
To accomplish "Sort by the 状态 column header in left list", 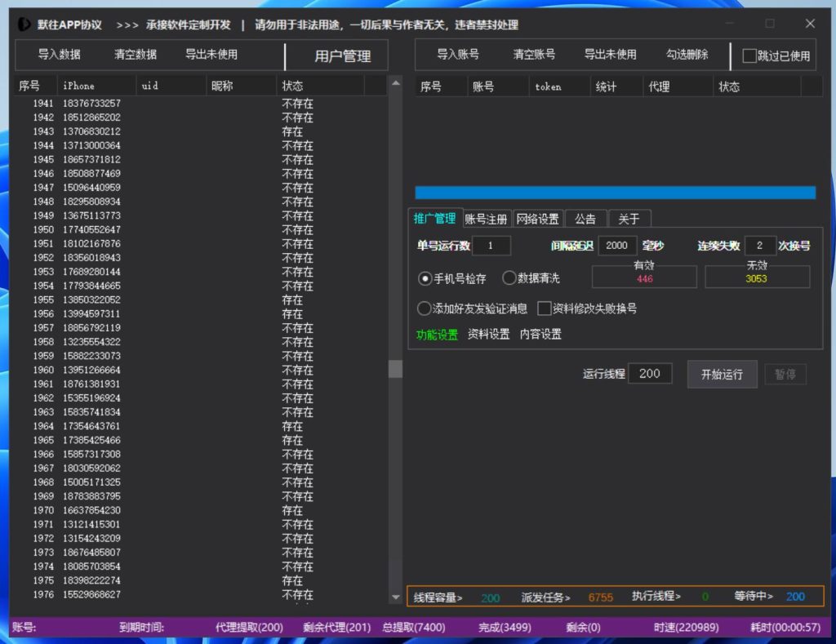I will (318, 86).
